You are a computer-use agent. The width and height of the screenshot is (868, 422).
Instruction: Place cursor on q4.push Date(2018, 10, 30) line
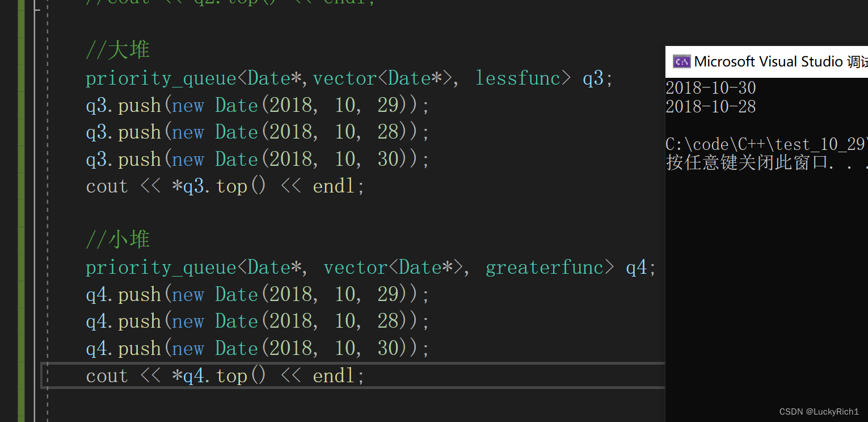258,349
